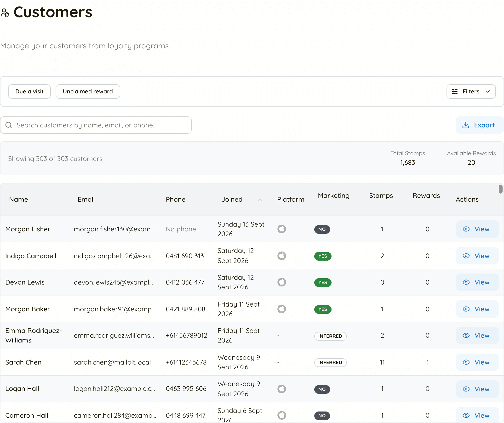The height and width of the screenshot is (423, 504).
Task: Focus the customer search field
Action: coord(96,125)
